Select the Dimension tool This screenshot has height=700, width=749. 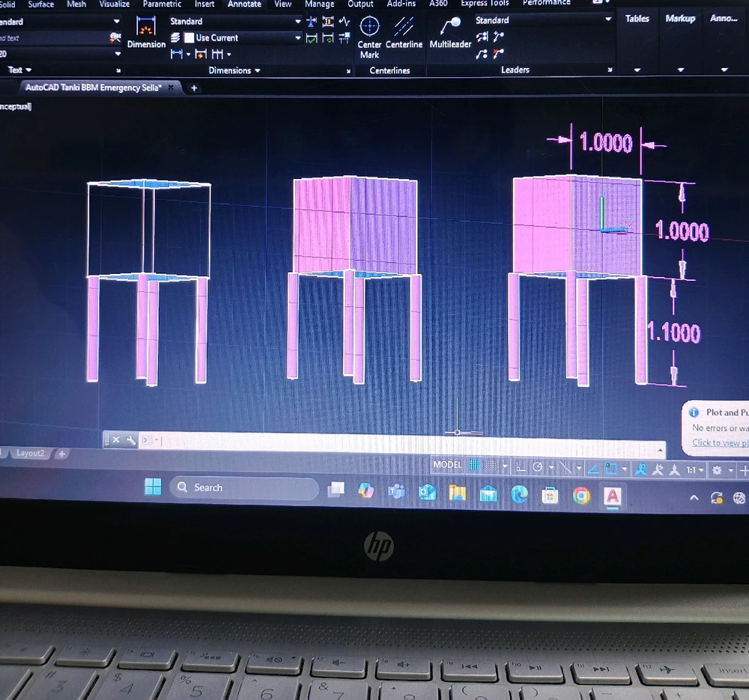[x=146, y=33]
